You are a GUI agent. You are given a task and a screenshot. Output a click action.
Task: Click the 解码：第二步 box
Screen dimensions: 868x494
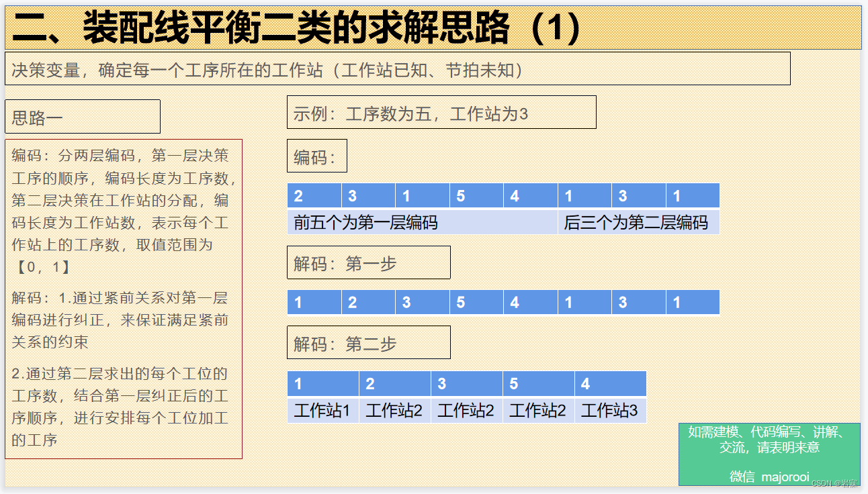click(368, 342)
